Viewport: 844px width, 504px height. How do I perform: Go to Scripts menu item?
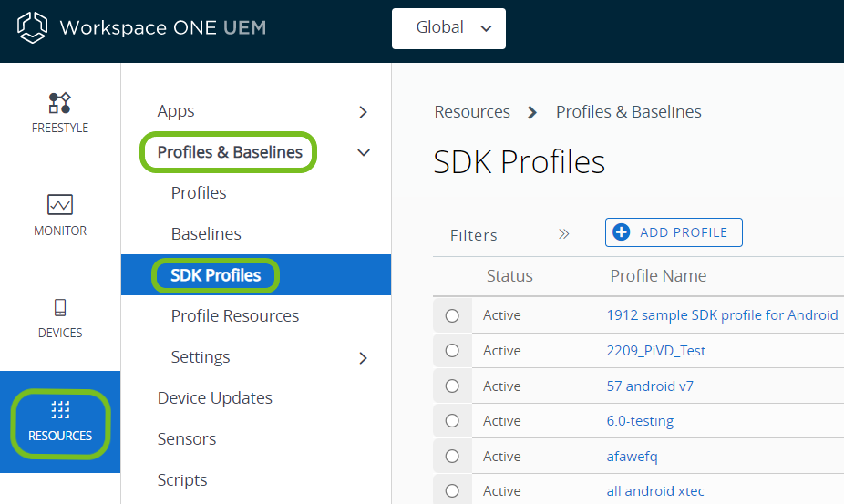pyautogui.click(x=182, y=479)
